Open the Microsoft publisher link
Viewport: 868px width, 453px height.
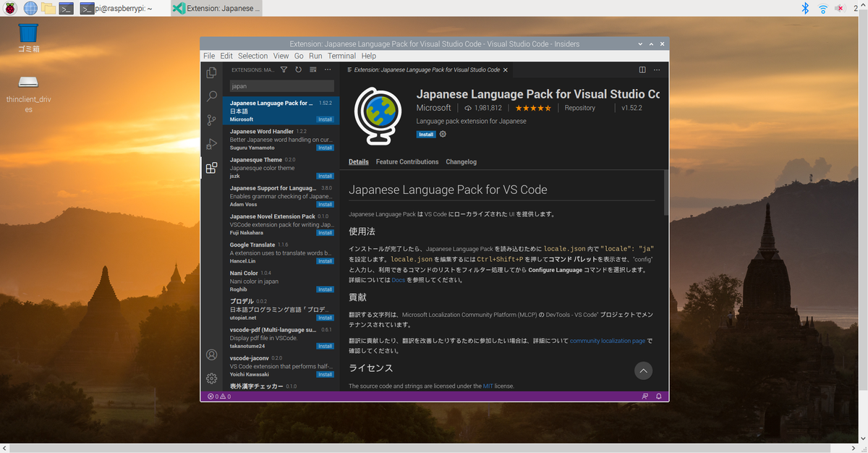tap(434, 108)
